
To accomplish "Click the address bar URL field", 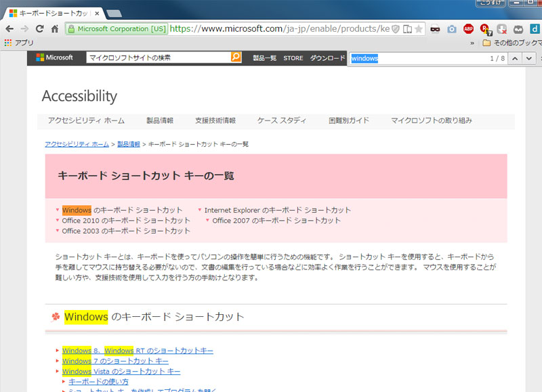I will pyautogui.click(x=280, y=28).
